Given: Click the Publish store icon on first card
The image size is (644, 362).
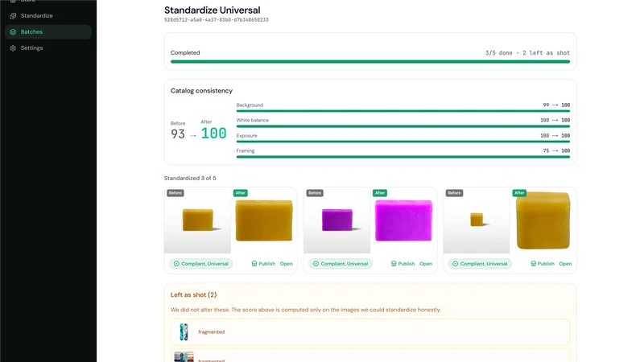Looking at the screenshot, I should point(254,264).
